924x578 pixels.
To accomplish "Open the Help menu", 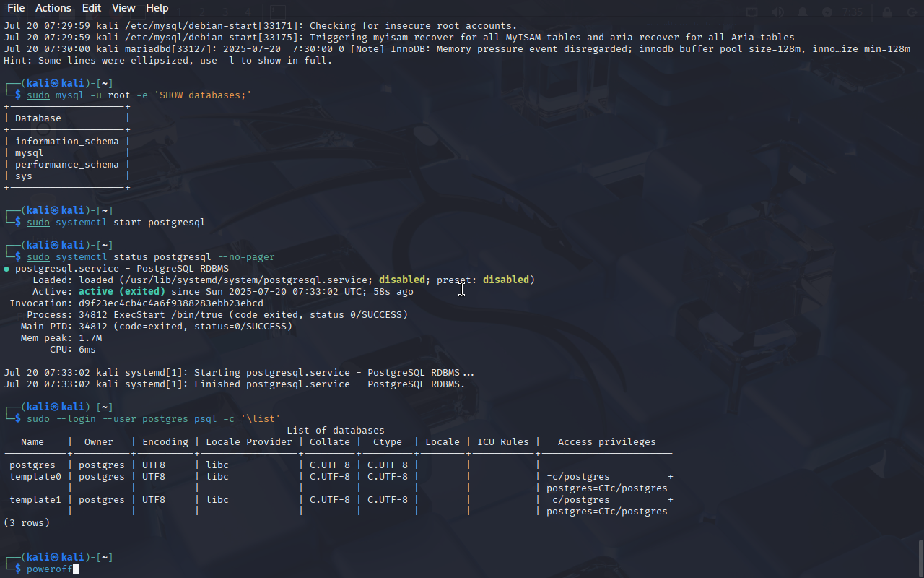I will 157,8.
